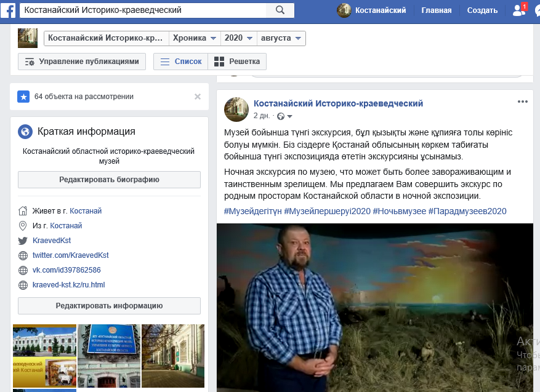Open the Костанайский profile avatar in top bar

click(x=344, y=10)
